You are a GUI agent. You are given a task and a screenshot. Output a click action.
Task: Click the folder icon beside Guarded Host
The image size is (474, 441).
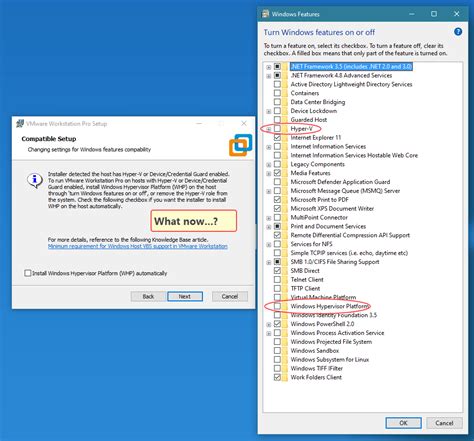pyautogui.click(x=285, y=120)
